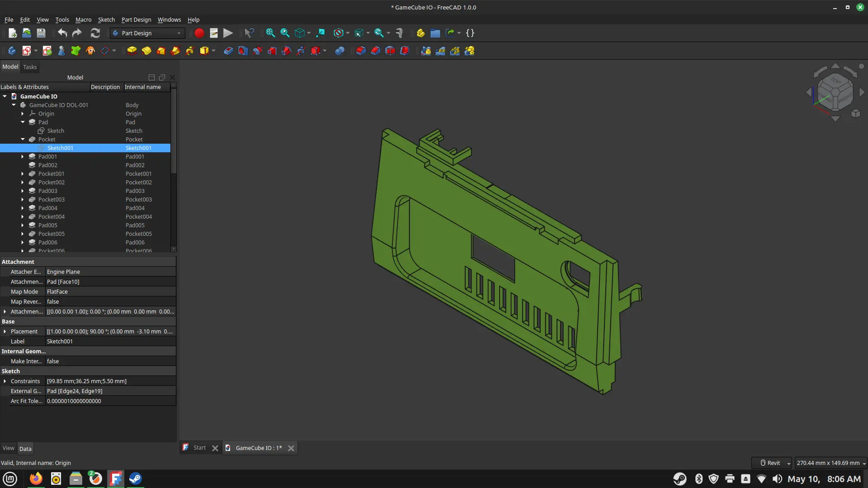868x488 pixels.
Task: Rotate view up with navigation cube arrow
Action: pyautogui.click(x=835, y=66)
